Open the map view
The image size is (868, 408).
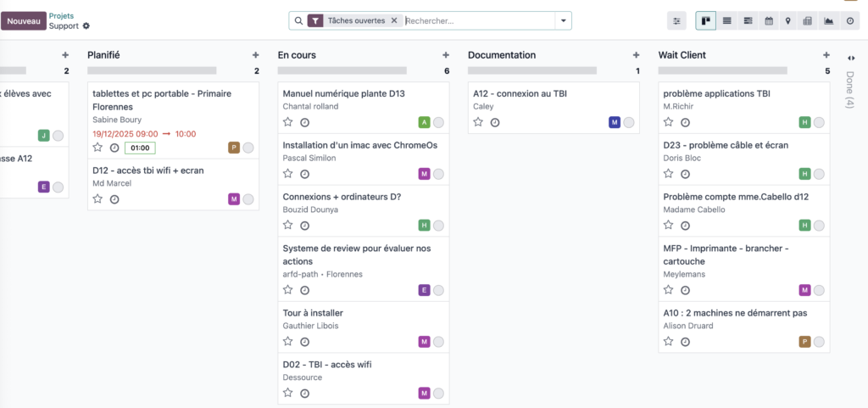[787, 20]
